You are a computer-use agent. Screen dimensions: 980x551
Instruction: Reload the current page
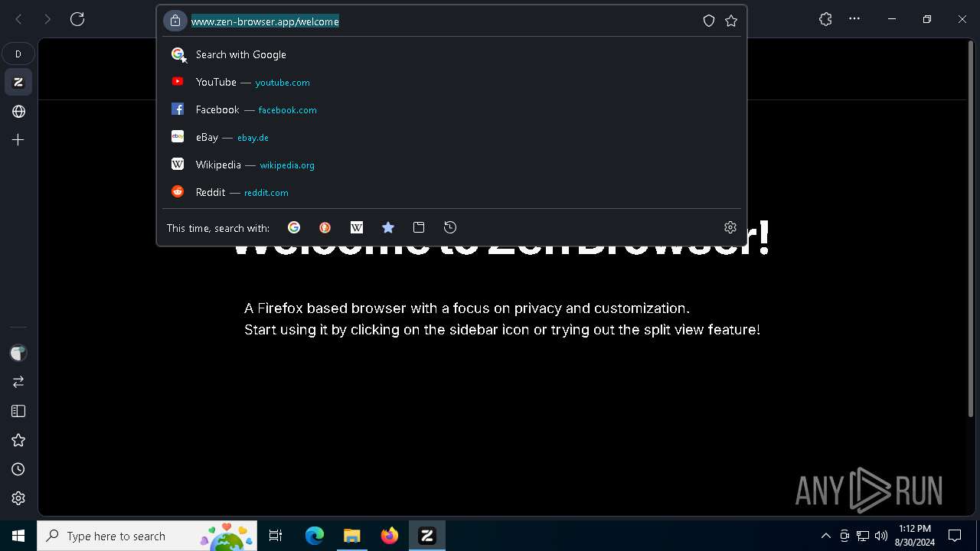(77, 19)
